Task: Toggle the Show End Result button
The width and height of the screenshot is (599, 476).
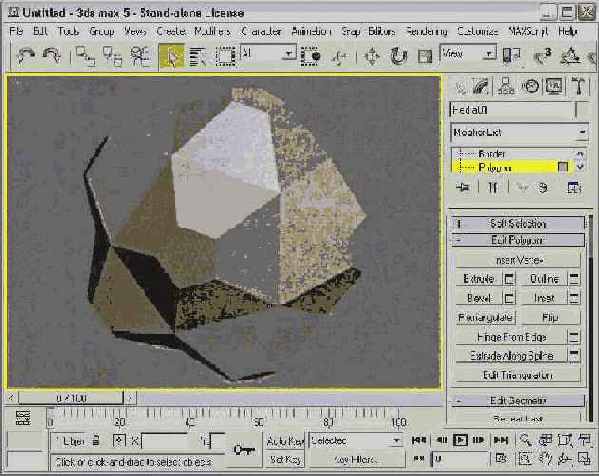Action: [493, 187]
